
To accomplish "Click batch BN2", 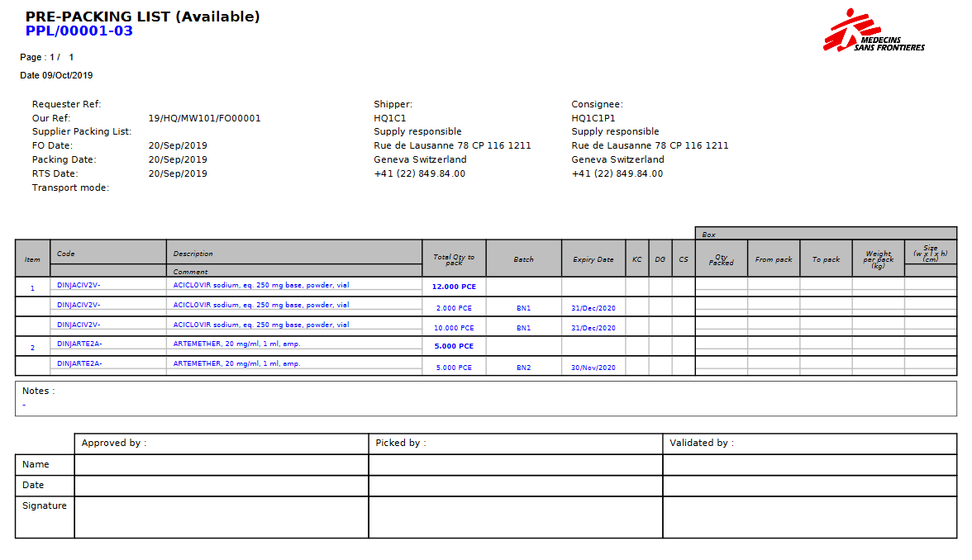I will pyautogui.click(x=523, y=368).
